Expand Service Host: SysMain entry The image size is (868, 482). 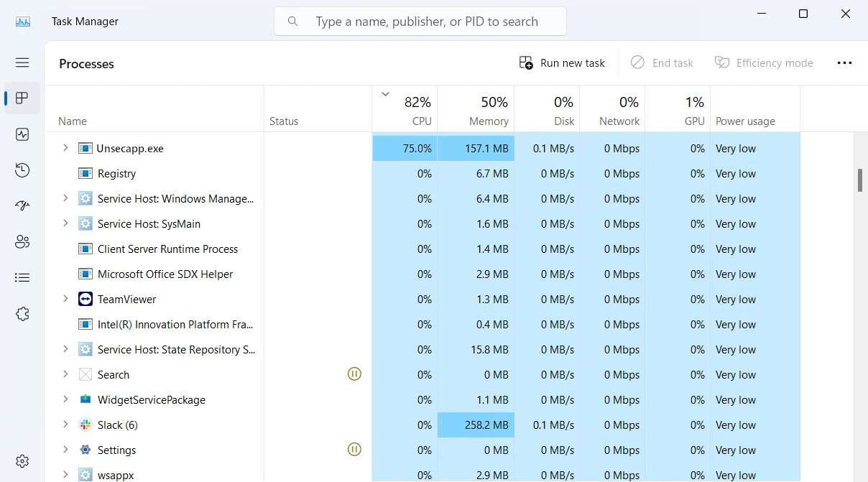(65, 223)
